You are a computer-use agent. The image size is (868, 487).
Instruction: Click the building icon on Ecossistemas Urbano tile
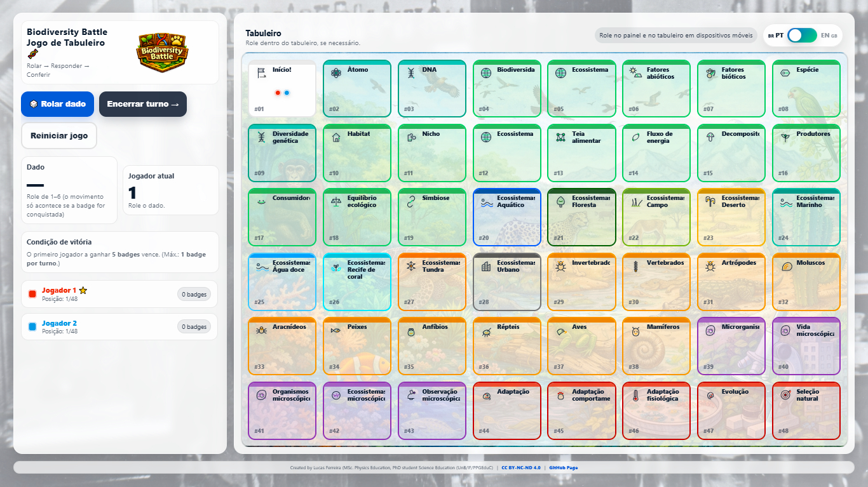pos(486,267)
